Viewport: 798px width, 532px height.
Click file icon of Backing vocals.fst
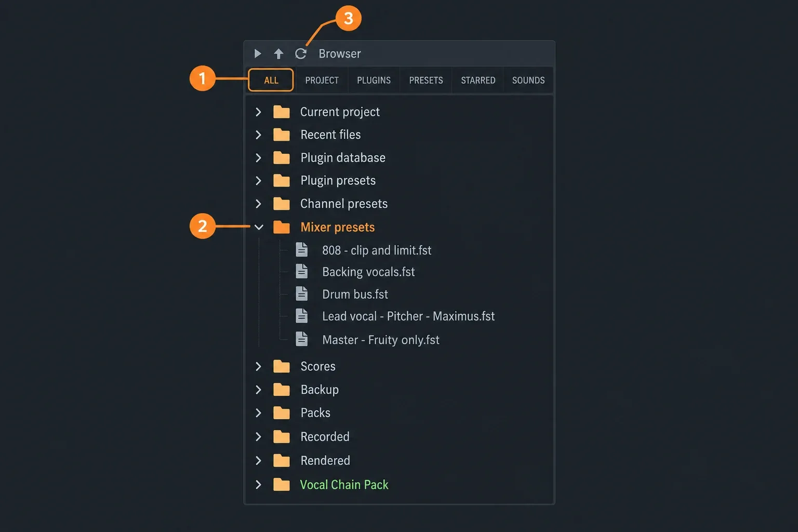(302, 271)
